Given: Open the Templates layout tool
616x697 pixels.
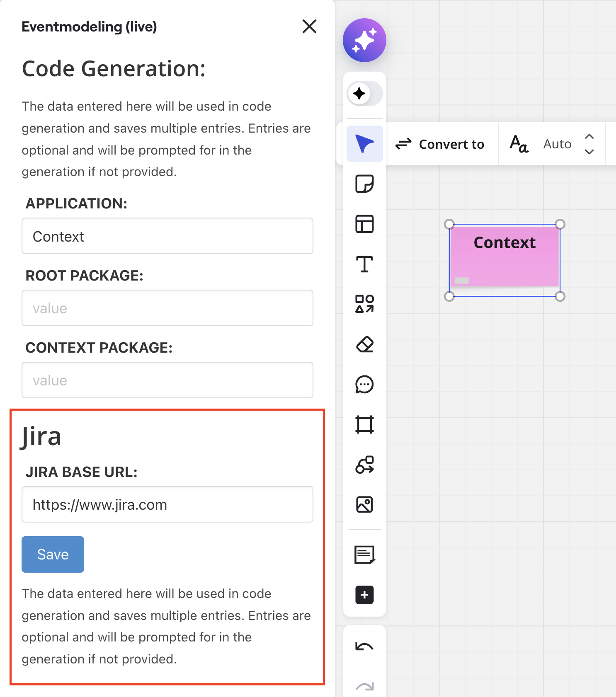Looking at the screenshot, I should point(364,224).
